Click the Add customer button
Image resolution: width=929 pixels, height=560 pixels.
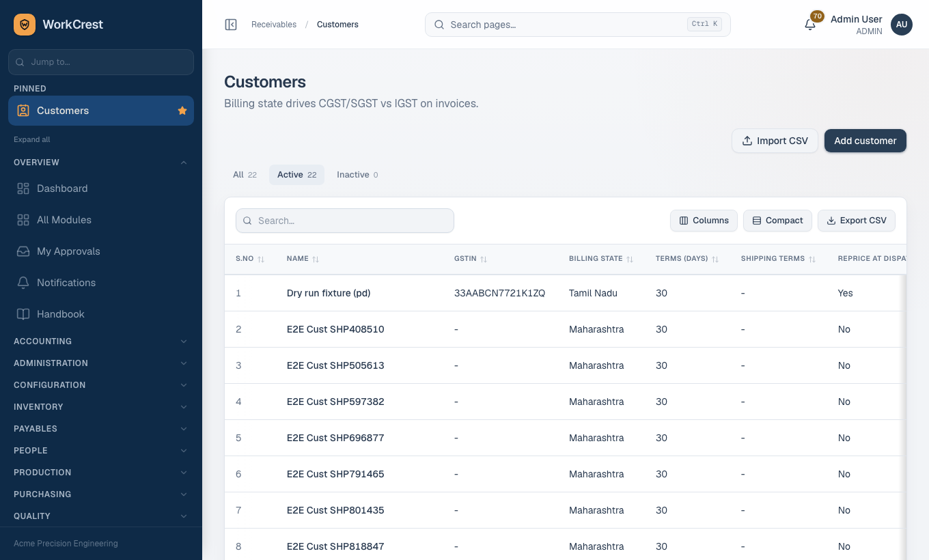[865, 141]
